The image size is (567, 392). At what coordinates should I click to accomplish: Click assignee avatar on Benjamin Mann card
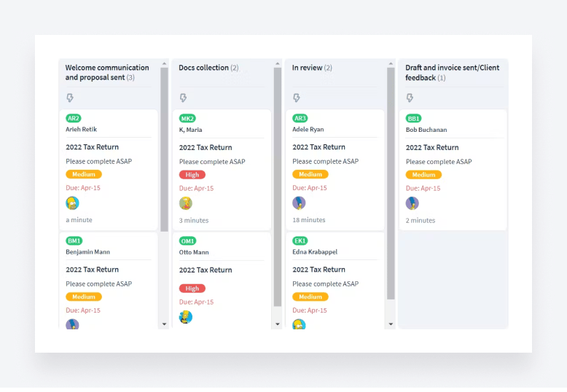[x=72, y=324]
